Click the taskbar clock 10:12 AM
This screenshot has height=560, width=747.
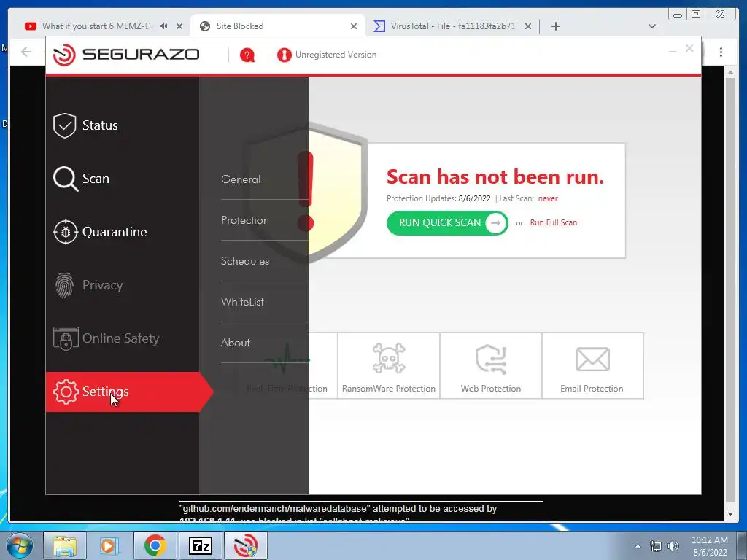(709, 540)
